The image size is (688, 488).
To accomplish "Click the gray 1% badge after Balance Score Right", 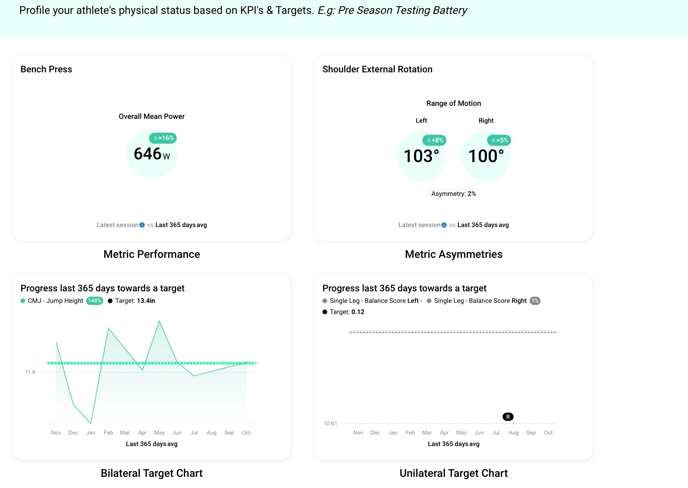I will tap(535, 301).
